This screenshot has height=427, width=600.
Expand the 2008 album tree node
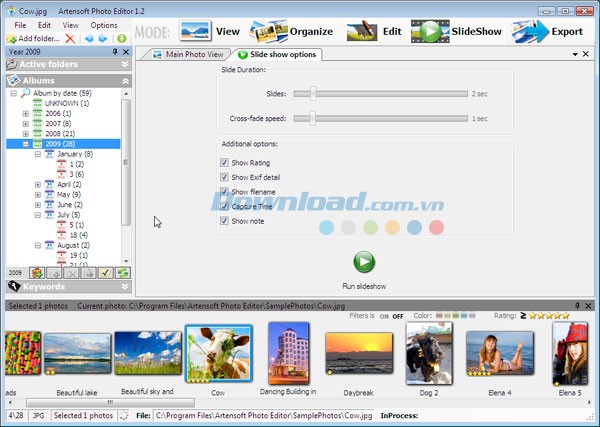coord(25,133)
